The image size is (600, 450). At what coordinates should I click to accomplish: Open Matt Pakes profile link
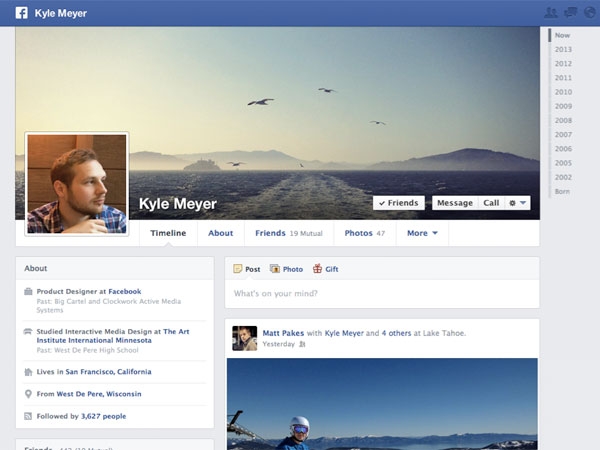click(283, 333)
